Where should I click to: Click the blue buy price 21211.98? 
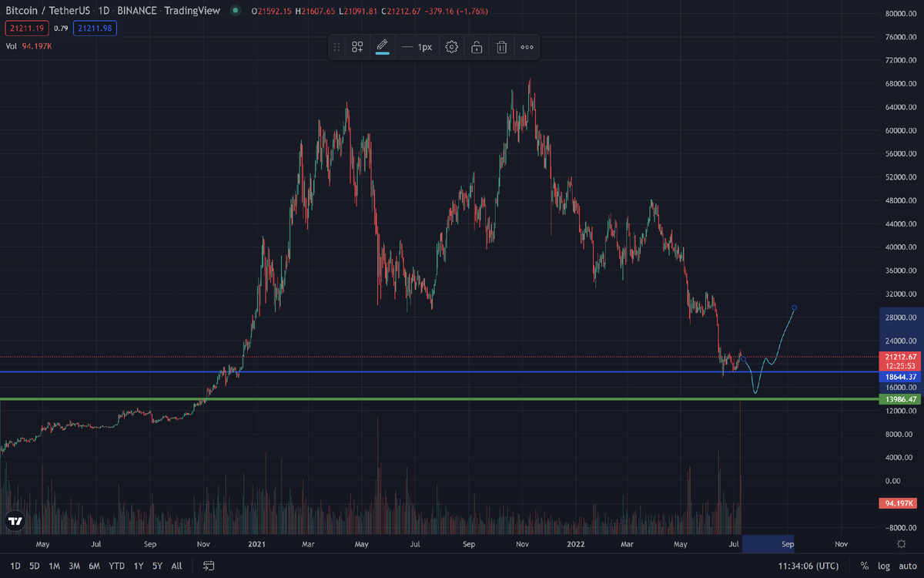(95, 29)
